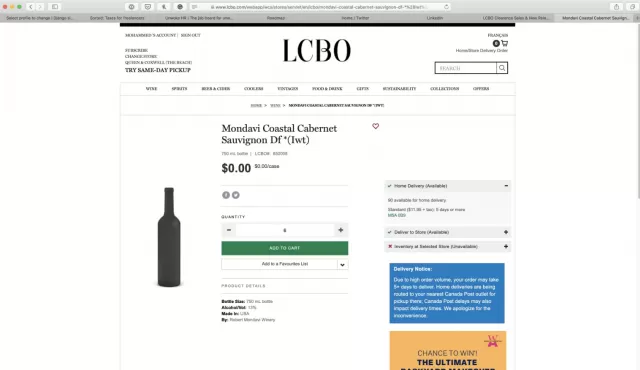
Task: Open the Spirits navigation menu
Action: [x=179, y=89]
